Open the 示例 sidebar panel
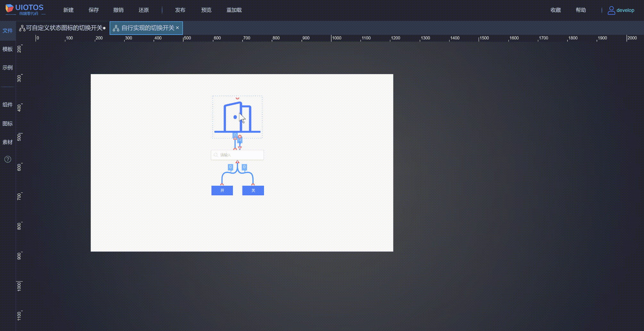Screen dimensions: 644x331 point(8,68)
